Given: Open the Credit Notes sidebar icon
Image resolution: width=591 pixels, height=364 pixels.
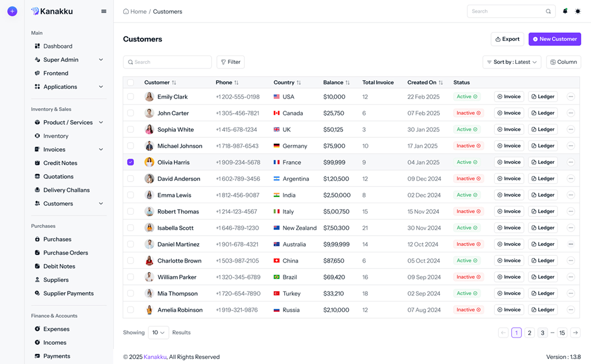Looking at the screenshot, I should click(x=37, y=163).
